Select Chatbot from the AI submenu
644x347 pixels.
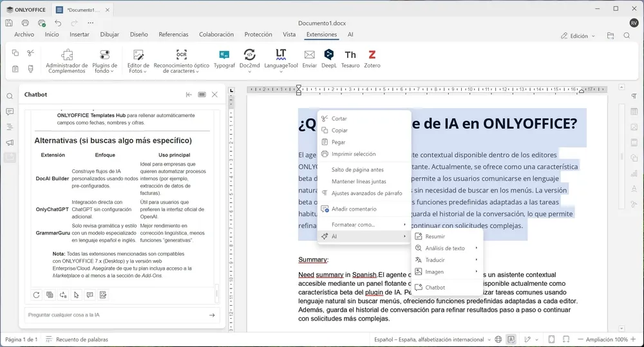pos(447,288)
